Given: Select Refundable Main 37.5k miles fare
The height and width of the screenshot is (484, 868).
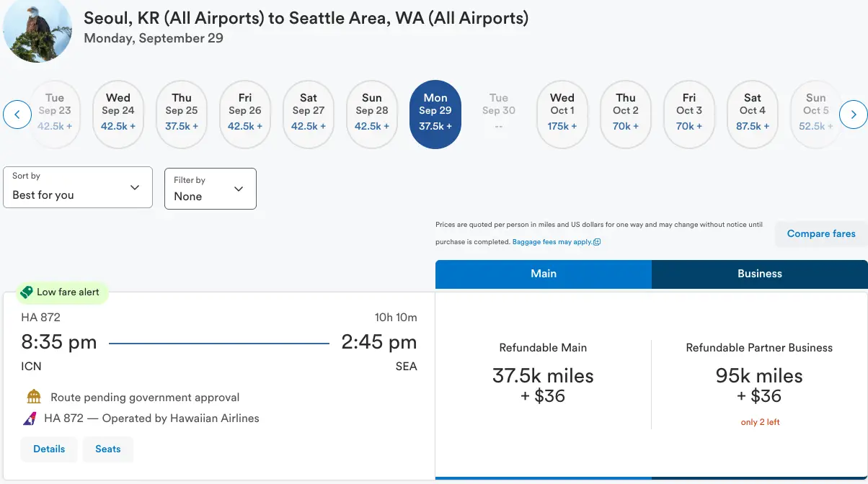Looking at the screenshot, I should click(x=544, y=385).
